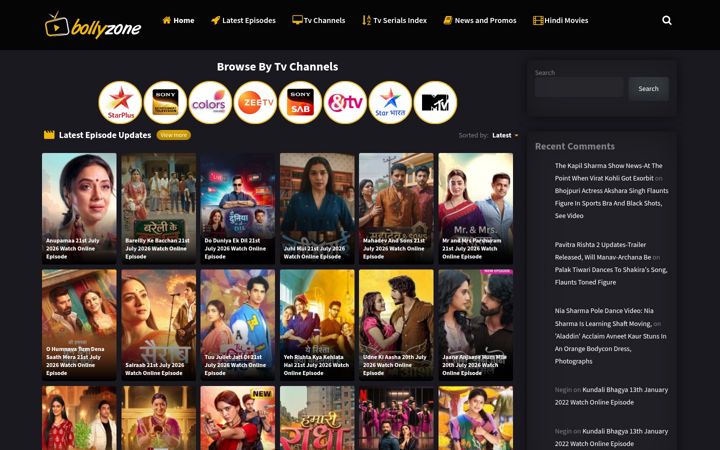
Task: Open Tv Channels menu item
Action: tap(319, 20)
